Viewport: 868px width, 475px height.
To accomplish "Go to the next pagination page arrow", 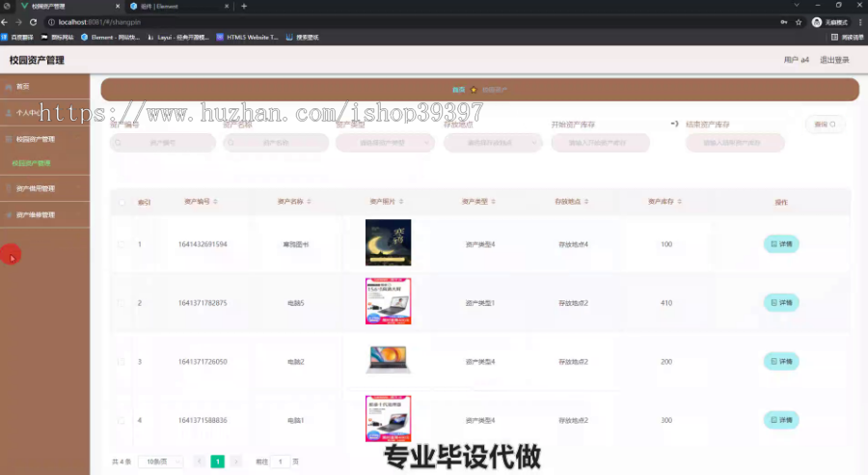I will 236,461.
